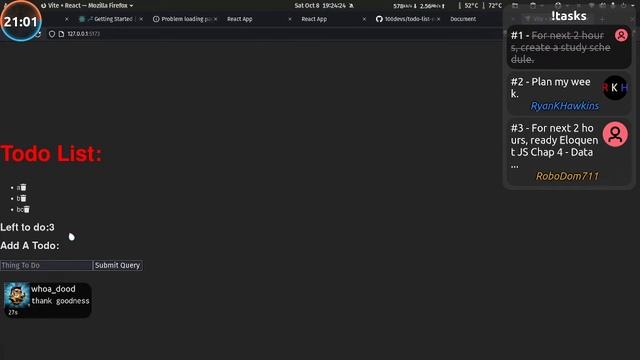Image resolution: width=640 pixels, height=360 pixels.
Task: Click the Submit Query button
Action: [118, 265]
